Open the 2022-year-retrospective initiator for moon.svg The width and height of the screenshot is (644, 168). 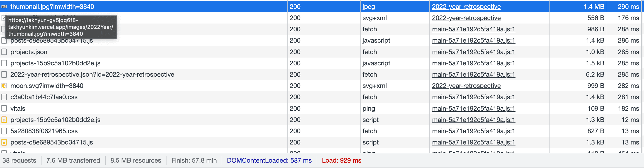coord(466,86)
